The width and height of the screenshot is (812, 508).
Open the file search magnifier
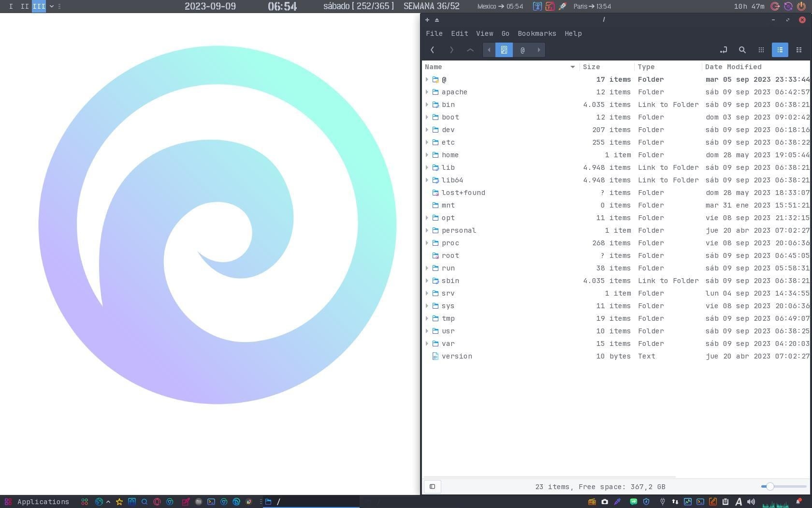point(742,50)
